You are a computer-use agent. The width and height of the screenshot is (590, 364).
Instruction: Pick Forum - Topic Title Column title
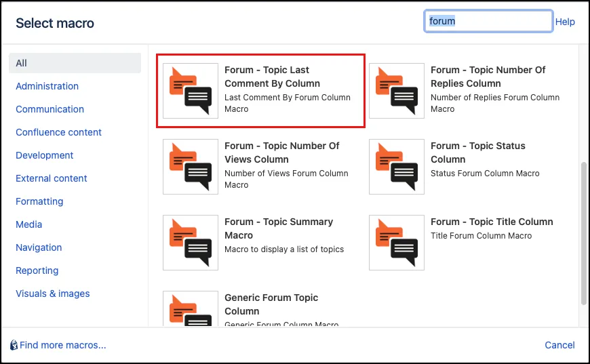pyautogui.click(x=492, y=222)
